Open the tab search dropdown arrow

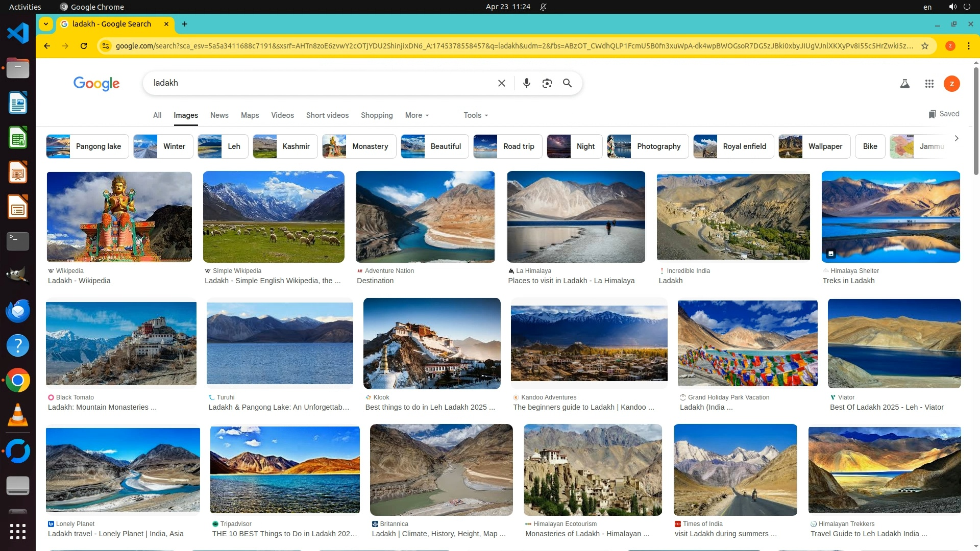[46, 24]
